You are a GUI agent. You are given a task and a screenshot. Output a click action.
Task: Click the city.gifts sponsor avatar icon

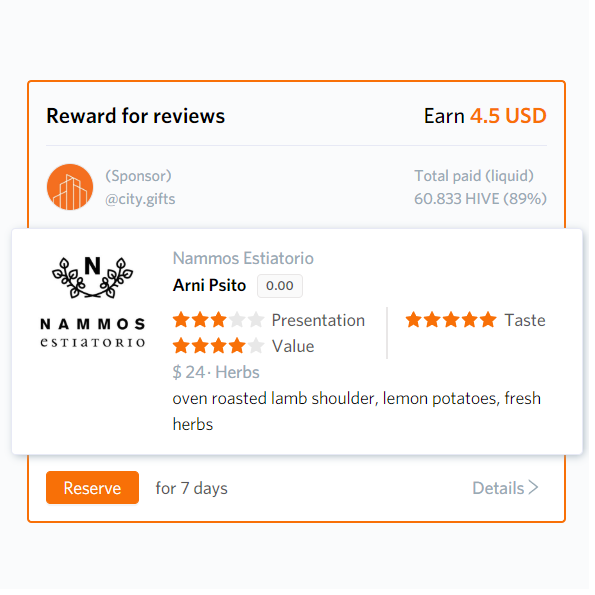(70, 189)
